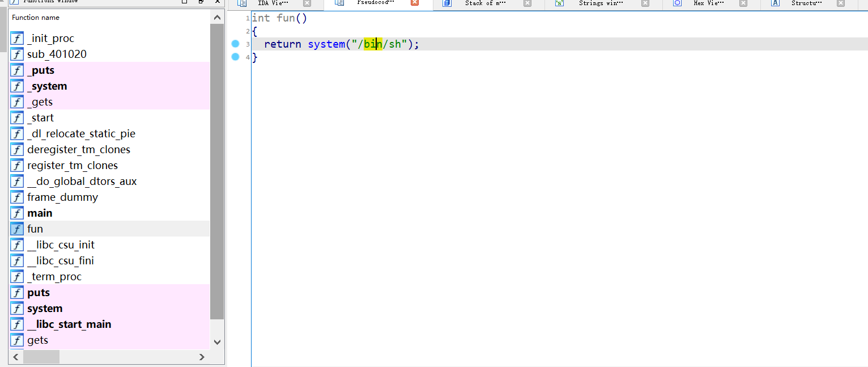Close the Stack of main tab
This screenshot has width=868, height=367.
coord(527,3)
